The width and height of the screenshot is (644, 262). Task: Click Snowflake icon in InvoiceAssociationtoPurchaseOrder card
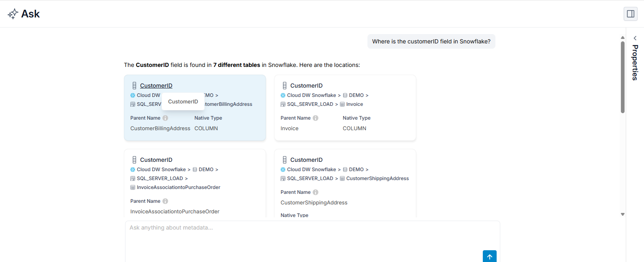click(133, 170)
